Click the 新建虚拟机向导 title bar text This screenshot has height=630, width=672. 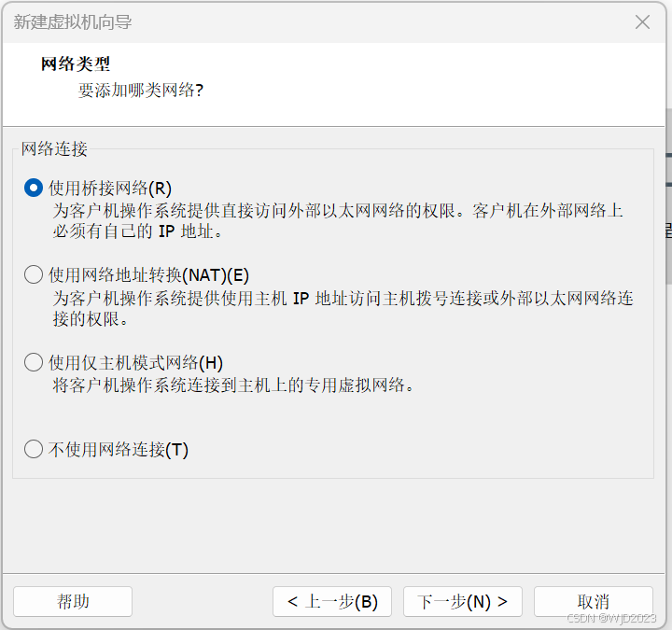pos(73,21)
